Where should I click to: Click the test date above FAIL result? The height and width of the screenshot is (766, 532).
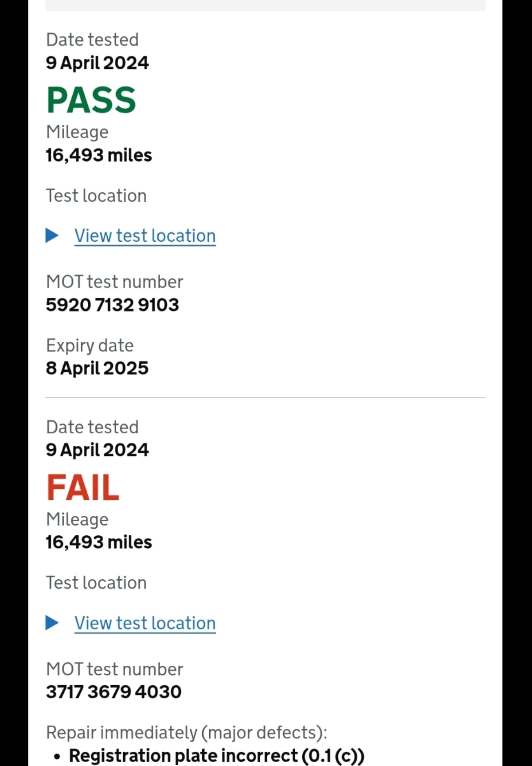97,450
